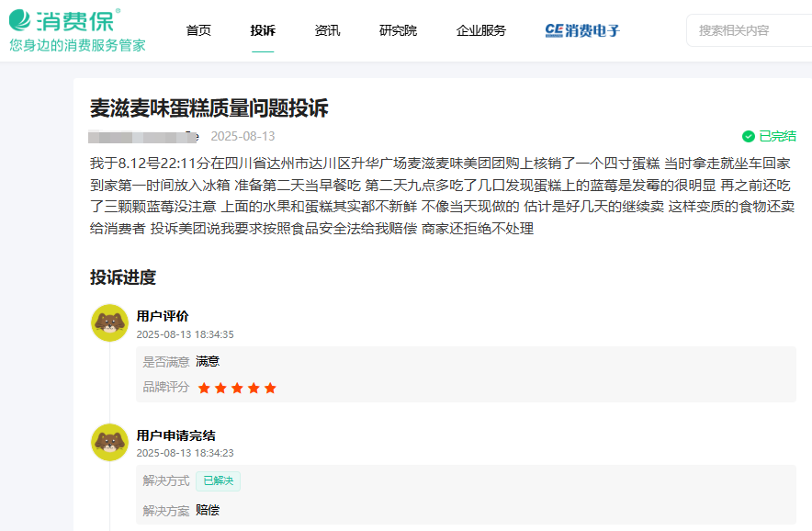Click the date 2025-08-13 under title
The image size is (812, 531).
[x=242, y=136]
